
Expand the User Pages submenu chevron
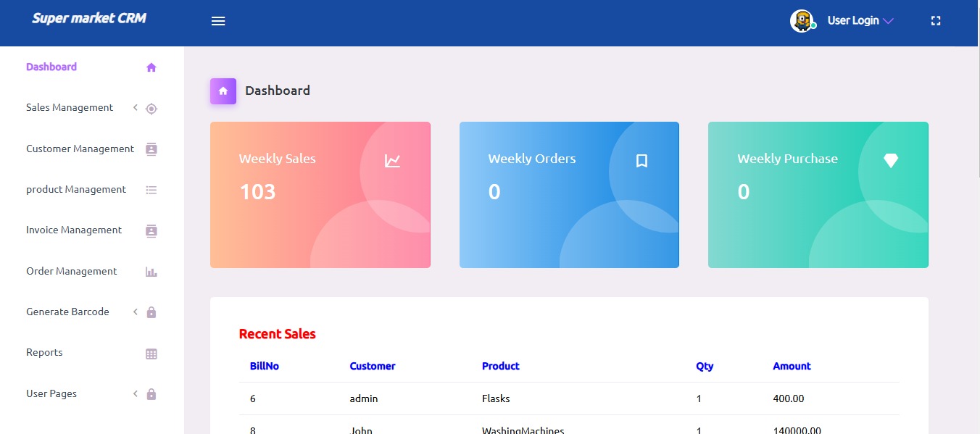[136, 393]
